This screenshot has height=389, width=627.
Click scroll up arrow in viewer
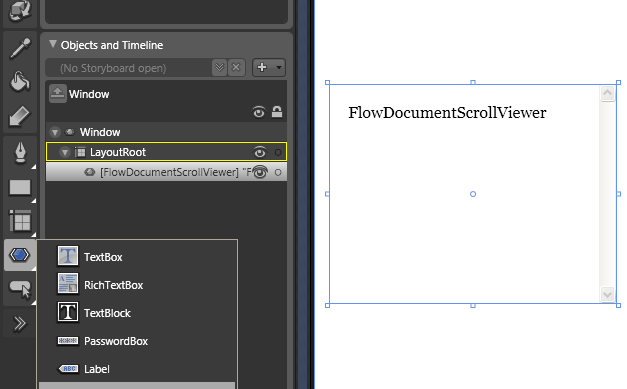607,94
